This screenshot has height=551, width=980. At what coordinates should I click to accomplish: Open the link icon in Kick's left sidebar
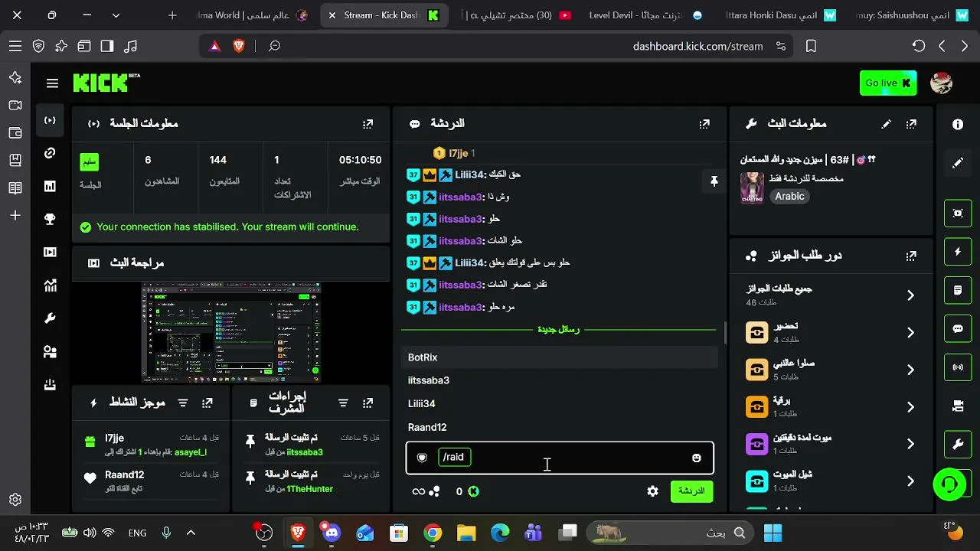point(51,153)
